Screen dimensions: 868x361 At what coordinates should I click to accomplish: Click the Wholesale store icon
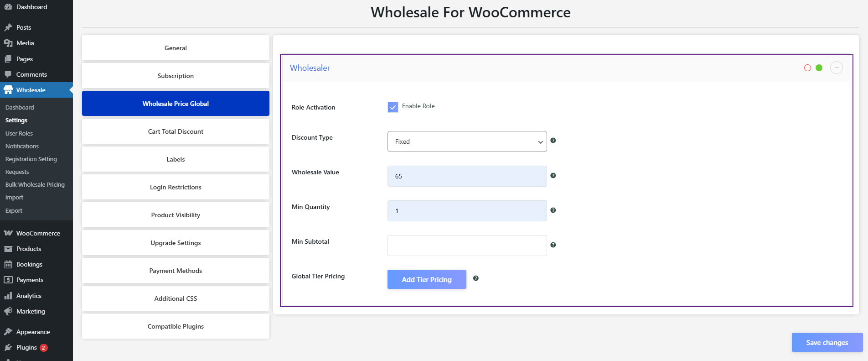coord(8,90)
